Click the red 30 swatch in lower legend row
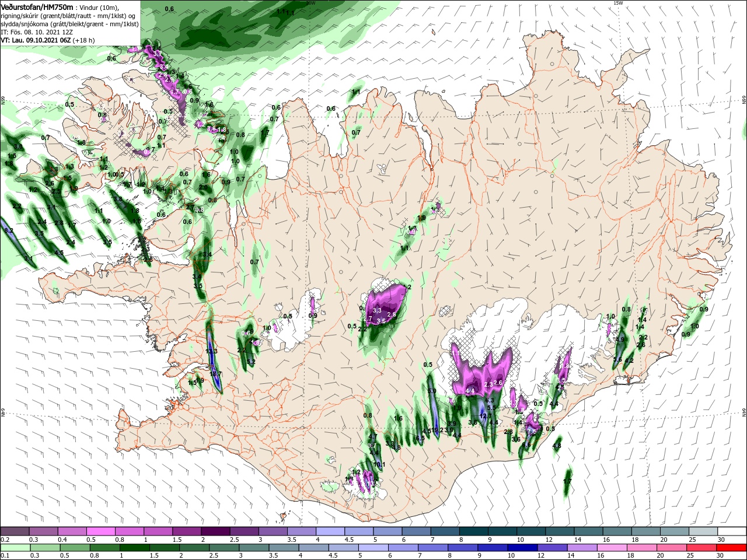This screenshot has width=747, height=560. [x=732, y=548]
